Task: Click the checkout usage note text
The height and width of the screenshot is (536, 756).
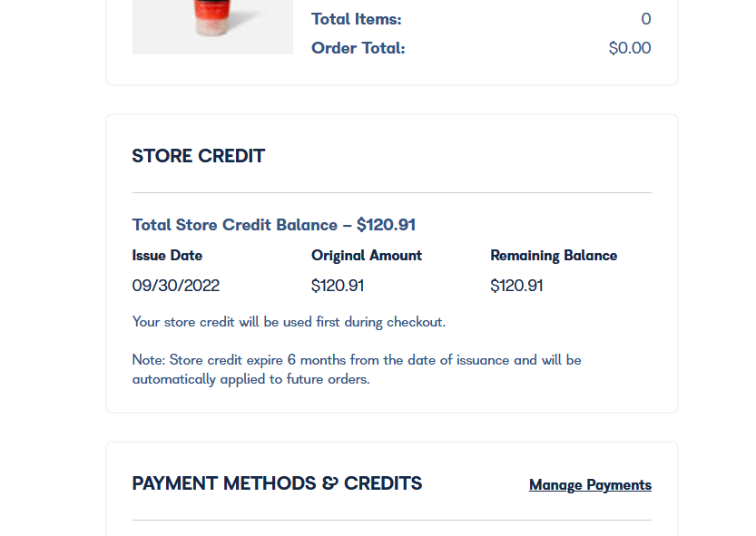Action: coord(288,322)
